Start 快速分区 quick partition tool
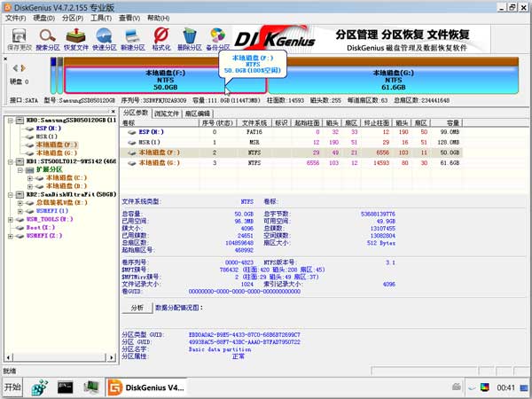The height and width of the screenshot is (399, 532). 105,39
